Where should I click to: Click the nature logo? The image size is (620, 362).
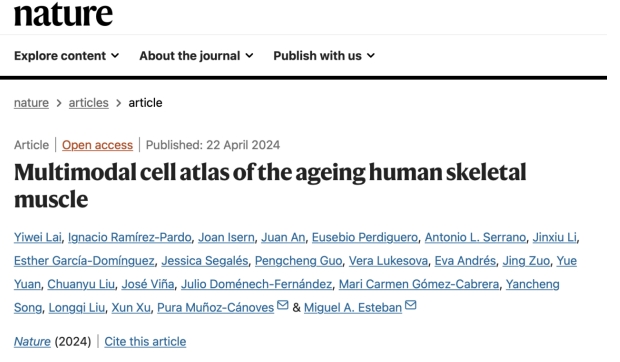pyautogui.click(x=63, y=14)
